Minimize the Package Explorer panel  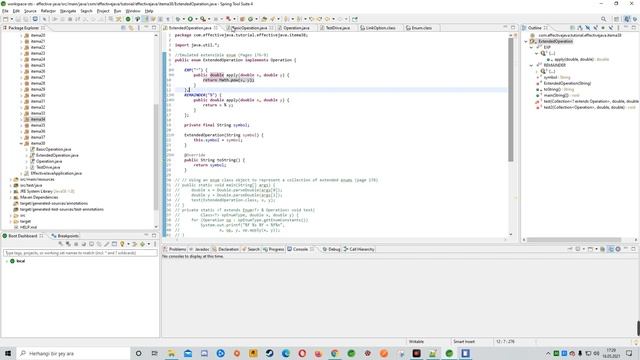(x=146, y=28)
